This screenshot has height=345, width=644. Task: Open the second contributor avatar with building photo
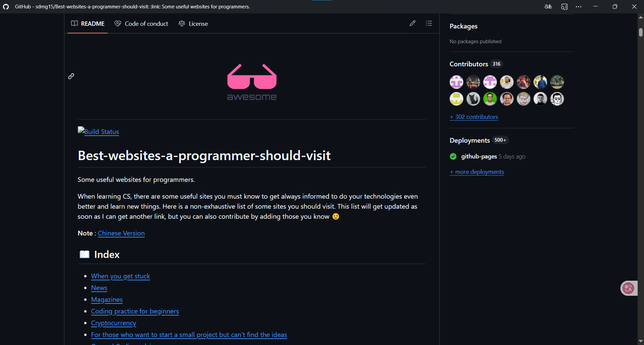(x=473, y=82)
